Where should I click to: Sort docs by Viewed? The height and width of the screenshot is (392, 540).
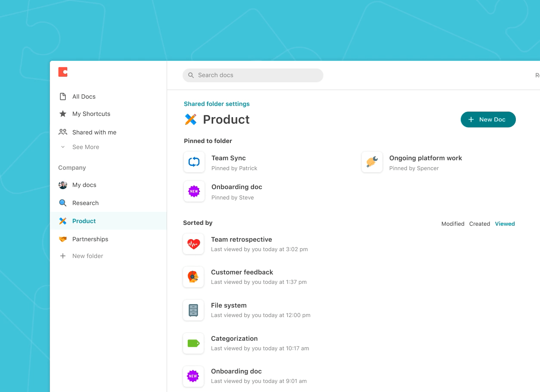pos(505,224)
